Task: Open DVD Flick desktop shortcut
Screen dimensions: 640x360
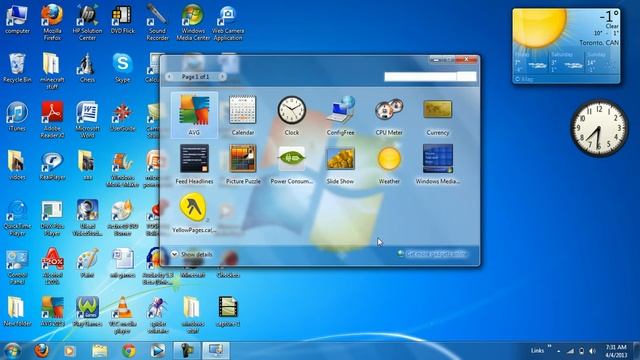Action: [x=122, y=20]
